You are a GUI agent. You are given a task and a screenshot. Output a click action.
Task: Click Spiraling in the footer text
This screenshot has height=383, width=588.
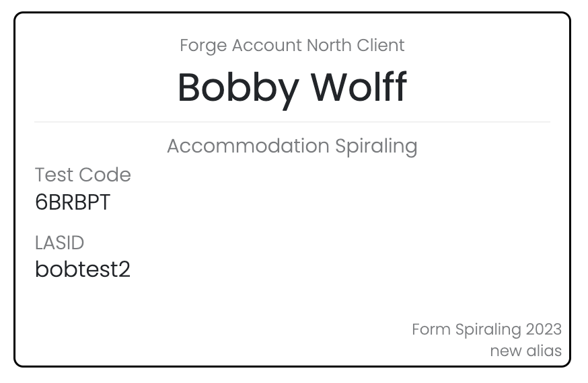488,330
